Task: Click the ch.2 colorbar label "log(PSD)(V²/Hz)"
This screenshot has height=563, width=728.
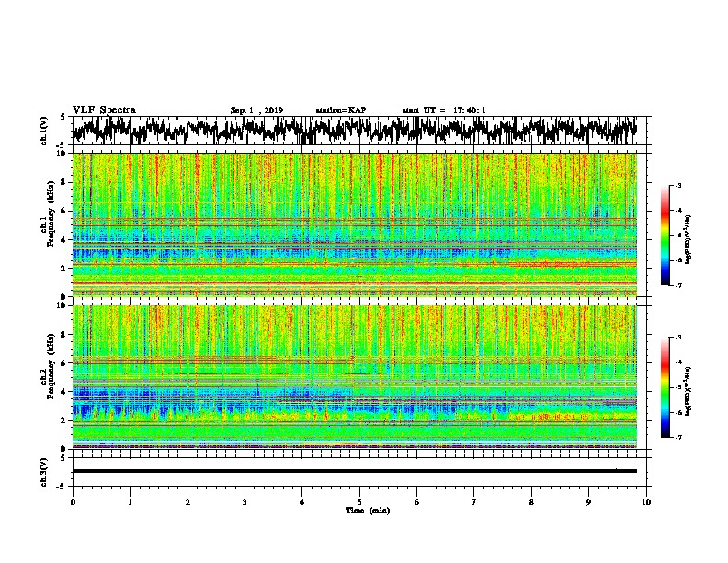Action: pos(688,390)
